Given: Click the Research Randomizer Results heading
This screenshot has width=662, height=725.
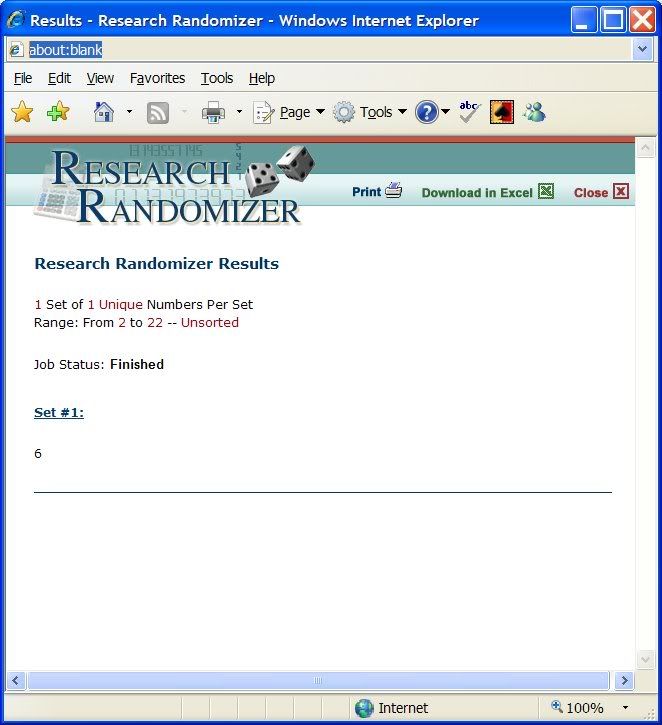Looking at the screenshot, I should pyautogui.click(x=157, y=264).
